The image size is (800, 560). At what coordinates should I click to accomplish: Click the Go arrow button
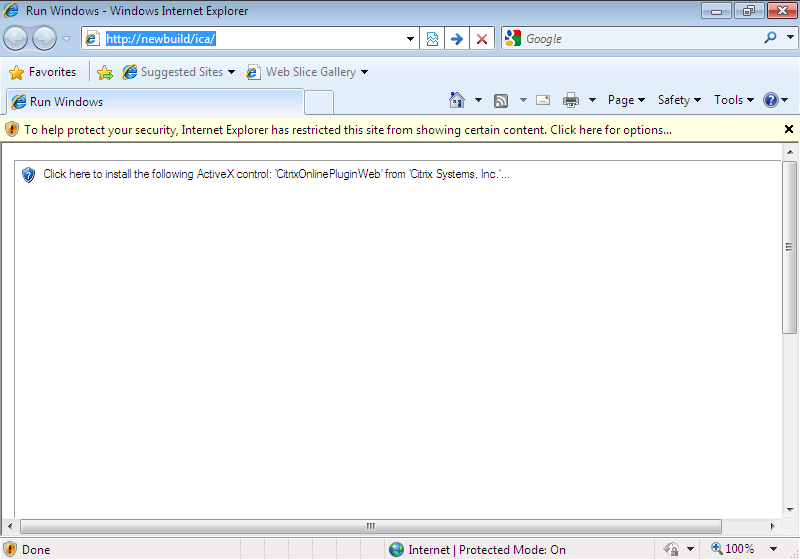pos(457,39)
